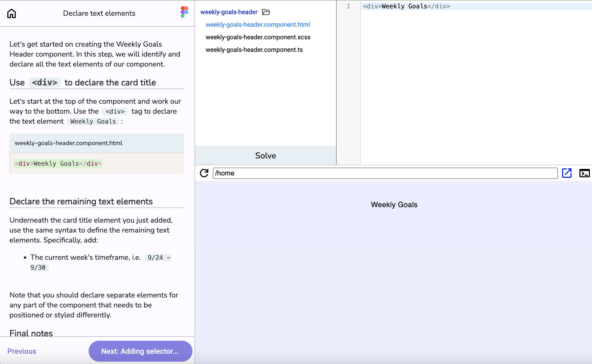Toggle the terminal console icon
Screen dimensions: 592x364
584,173
